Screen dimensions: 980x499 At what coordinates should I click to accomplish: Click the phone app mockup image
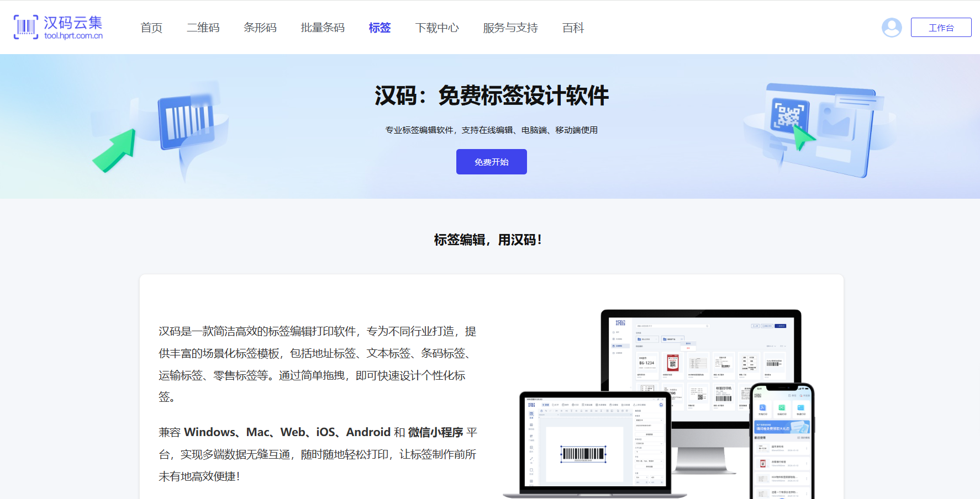782,442
